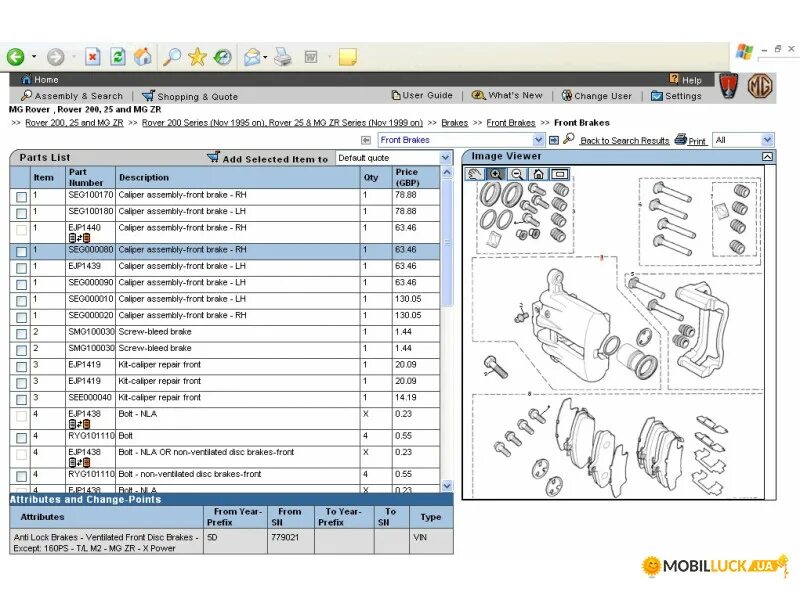Viewport: 800px width, 598px height.
Task: Open What's New
Action: click(x=508, y=95)
